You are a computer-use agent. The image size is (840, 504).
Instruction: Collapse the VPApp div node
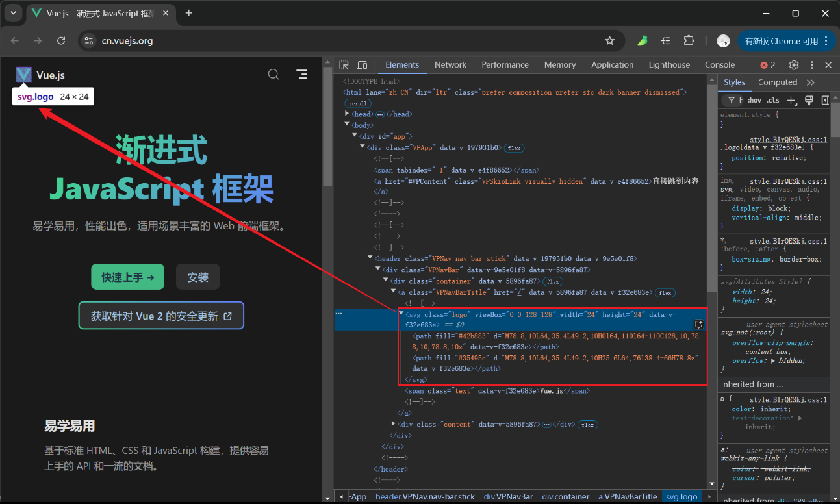coord(363,147)
